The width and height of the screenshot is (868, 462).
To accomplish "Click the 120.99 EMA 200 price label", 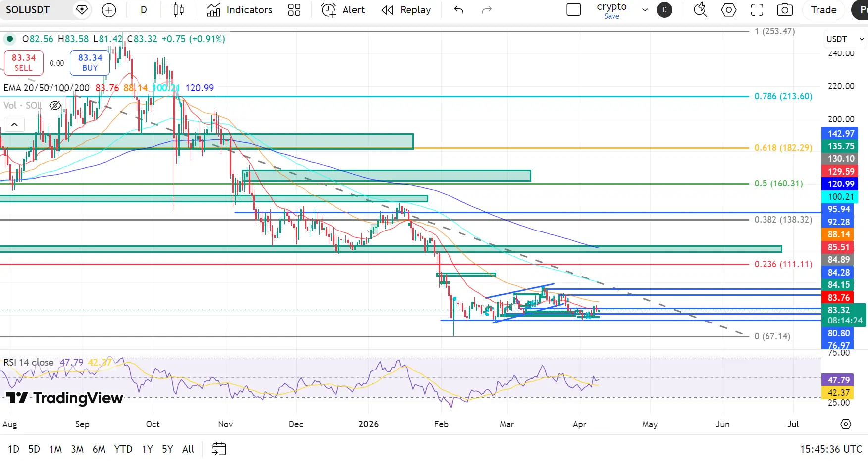I will [x=841, y=184].
